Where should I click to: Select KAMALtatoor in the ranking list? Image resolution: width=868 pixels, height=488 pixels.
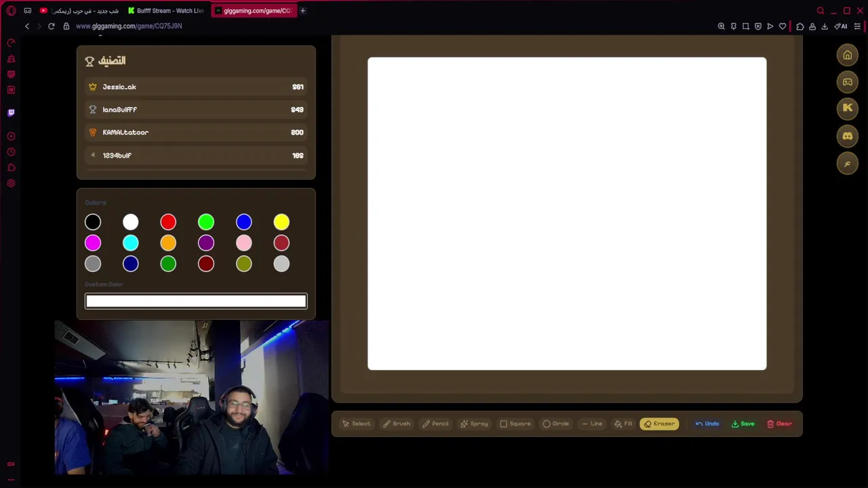click(x=196, y=132)
